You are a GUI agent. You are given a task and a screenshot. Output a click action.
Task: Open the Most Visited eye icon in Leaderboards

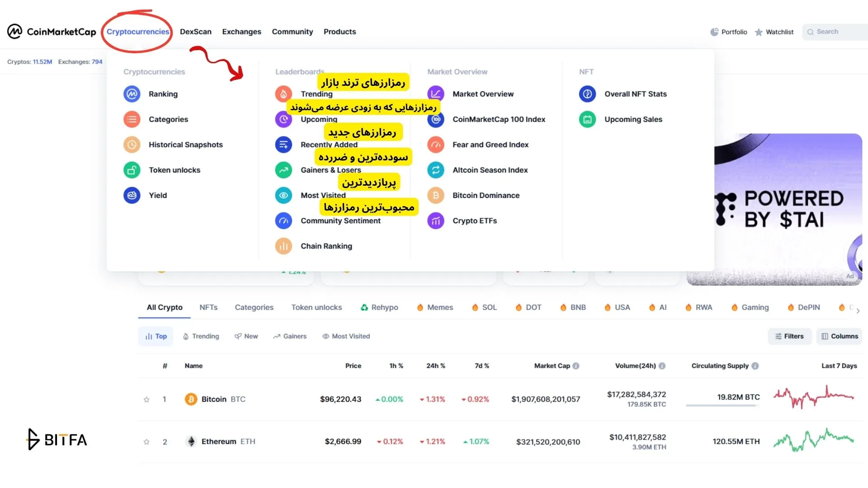click(x=283, y=195)
